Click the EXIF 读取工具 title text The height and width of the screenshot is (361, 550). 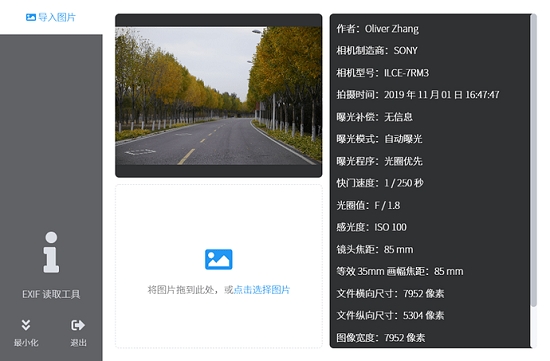pyautogui.click(x=51, y=294)
